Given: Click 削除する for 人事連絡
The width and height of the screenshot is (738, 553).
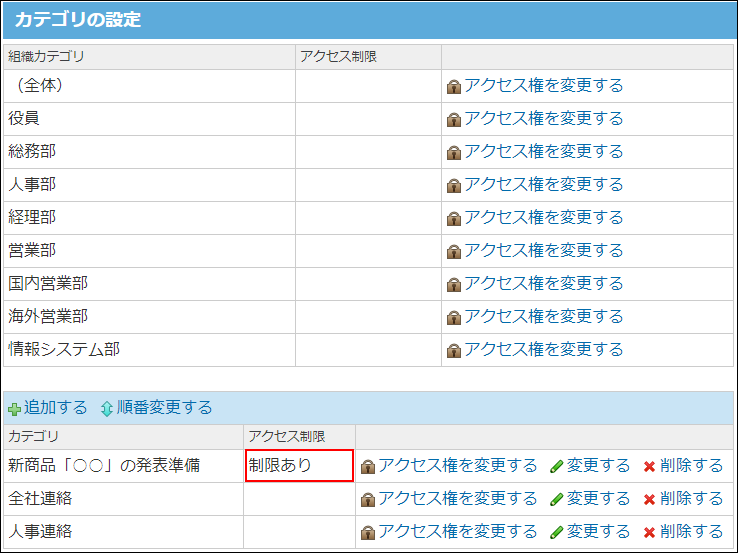Looking at the screenshot, I should (691, 531).
